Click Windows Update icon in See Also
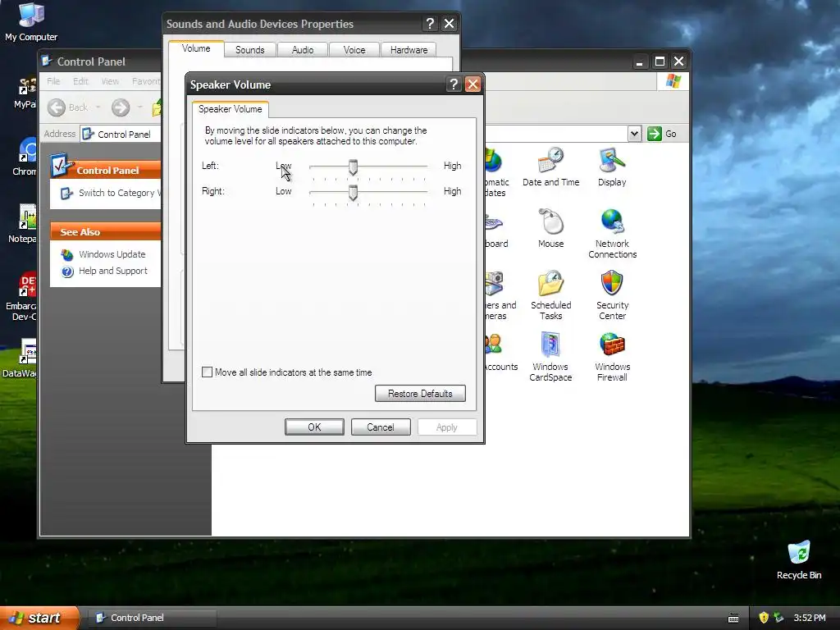Image resolution: width=840 pixels, height=630 pixels. [x=67, y=254]
